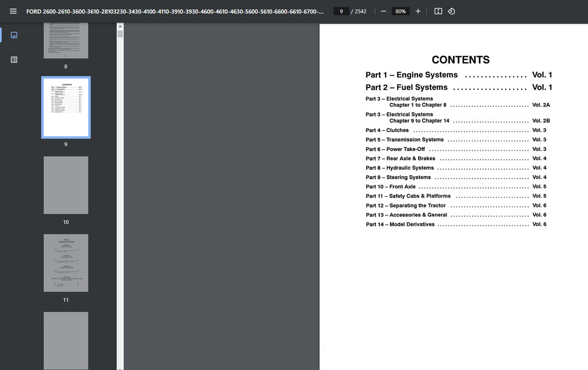The height and width of the screenshot is (370, 588).
Task: Show the document outline panel
Action: [x=14, y=59]
